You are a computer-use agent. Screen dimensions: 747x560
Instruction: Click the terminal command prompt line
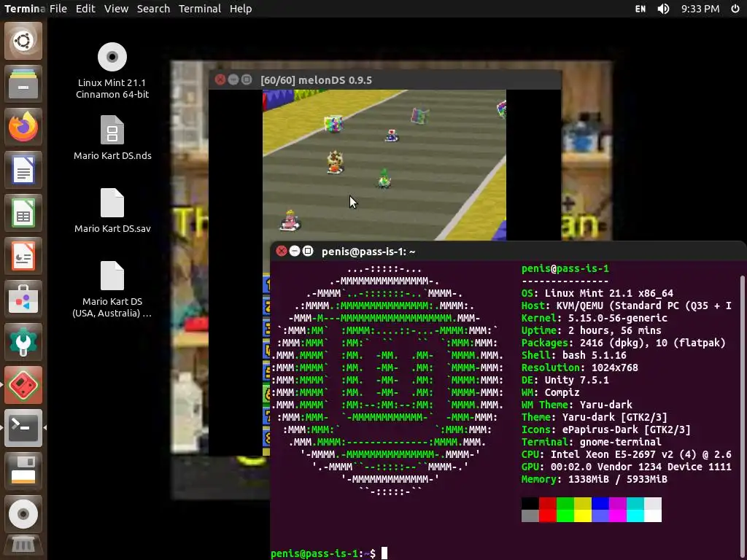[x=329, y=553]
